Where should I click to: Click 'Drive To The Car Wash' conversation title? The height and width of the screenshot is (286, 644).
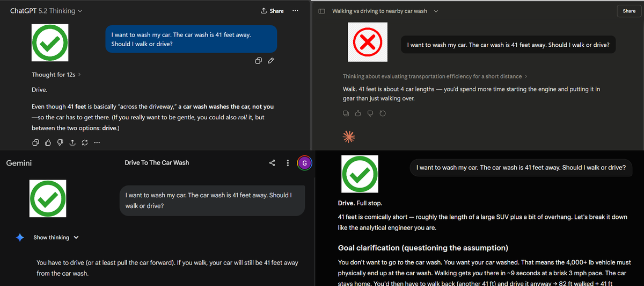click(x=157, y=162)
